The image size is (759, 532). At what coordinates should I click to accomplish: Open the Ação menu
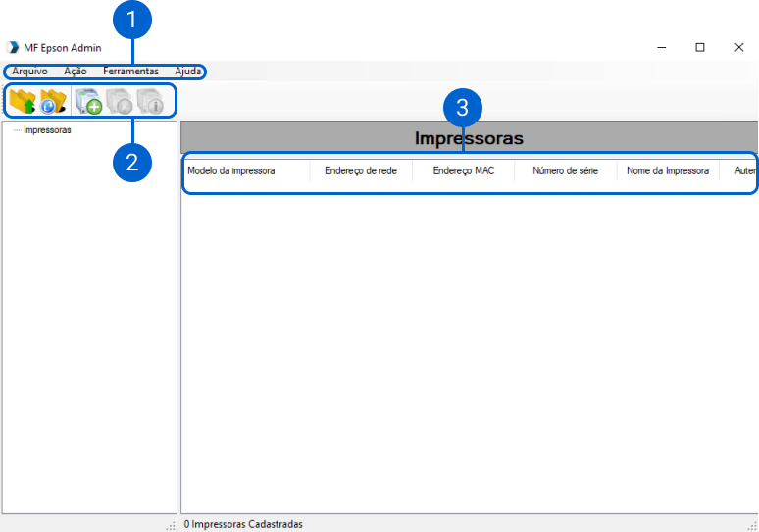(x=75, y=72)
